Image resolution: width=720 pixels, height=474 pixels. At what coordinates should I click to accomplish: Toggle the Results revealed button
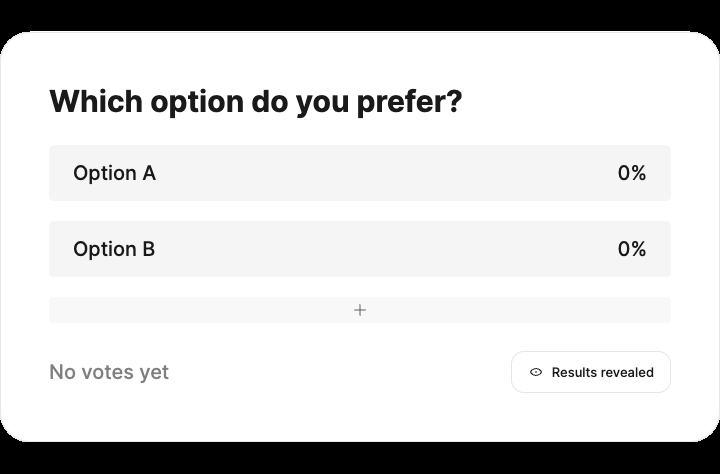(590, 372)
